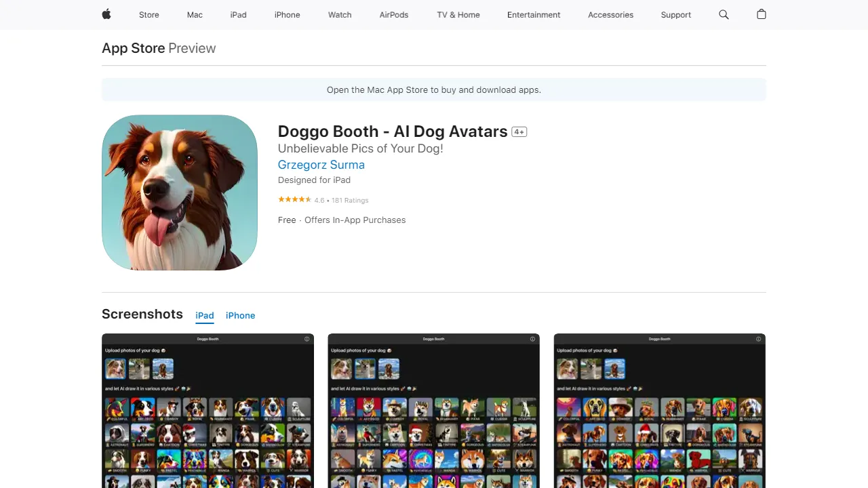Open the Support menu item
The height and width of the screenshot is (488, 868).
[676, 15]
